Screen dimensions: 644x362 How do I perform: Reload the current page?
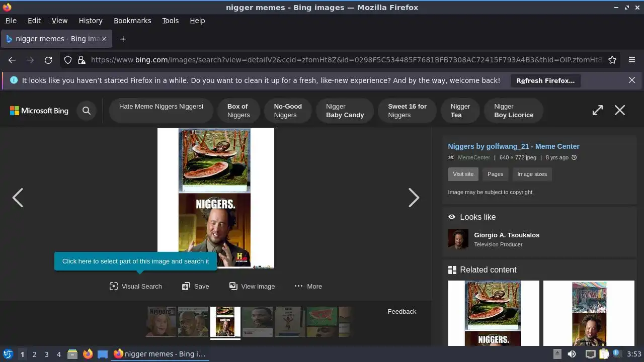[48, 60]
